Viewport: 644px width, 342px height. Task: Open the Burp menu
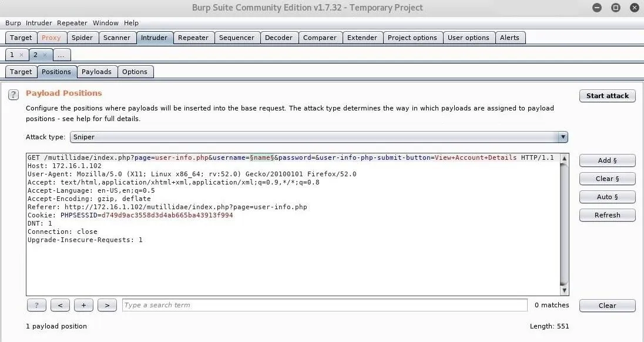13,23
